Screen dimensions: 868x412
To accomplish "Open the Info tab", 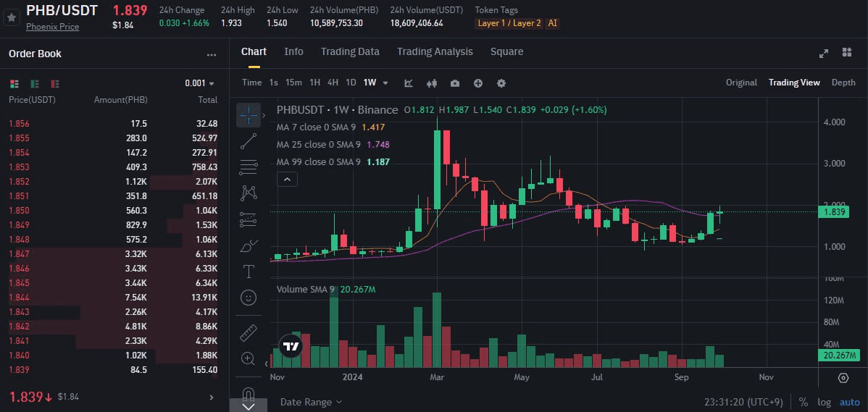I will pyautogui.click(x=293, y=51).
